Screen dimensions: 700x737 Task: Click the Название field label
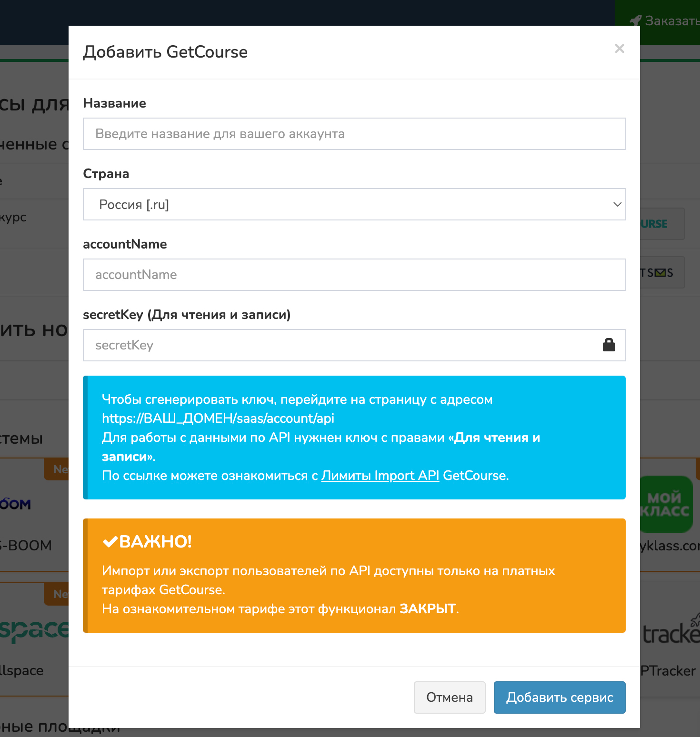point(114,103)
